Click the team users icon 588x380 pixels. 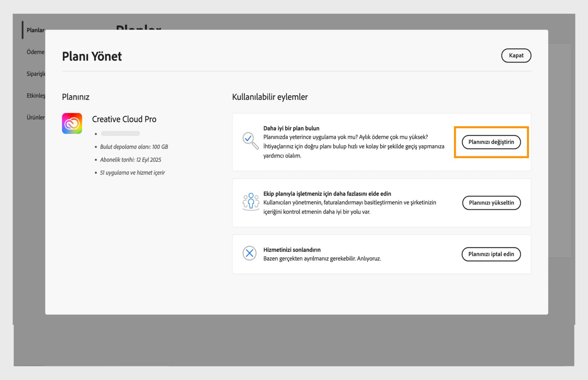click(251, 202)
